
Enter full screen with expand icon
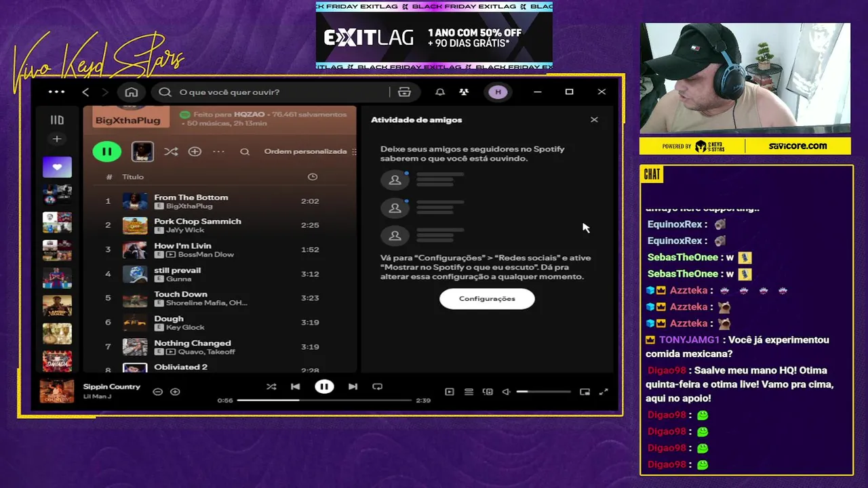[604, 392]
